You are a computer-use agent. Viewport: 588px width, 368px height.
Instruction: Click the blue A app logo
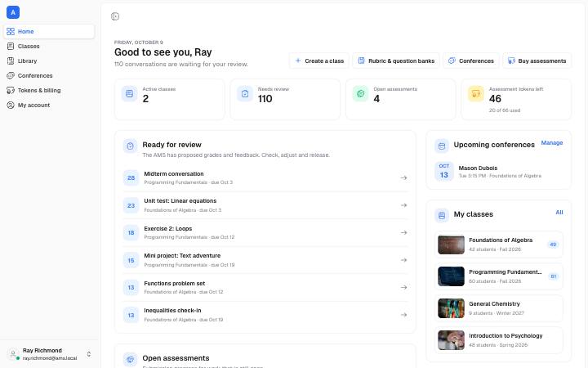(13, 12)
